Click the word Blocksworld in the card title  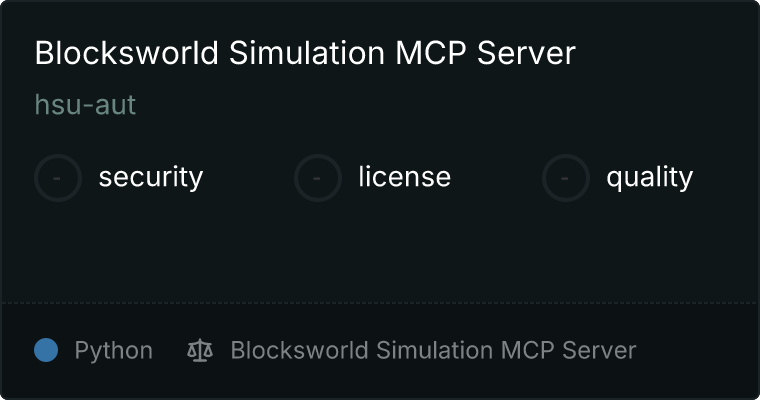[127, 53]
